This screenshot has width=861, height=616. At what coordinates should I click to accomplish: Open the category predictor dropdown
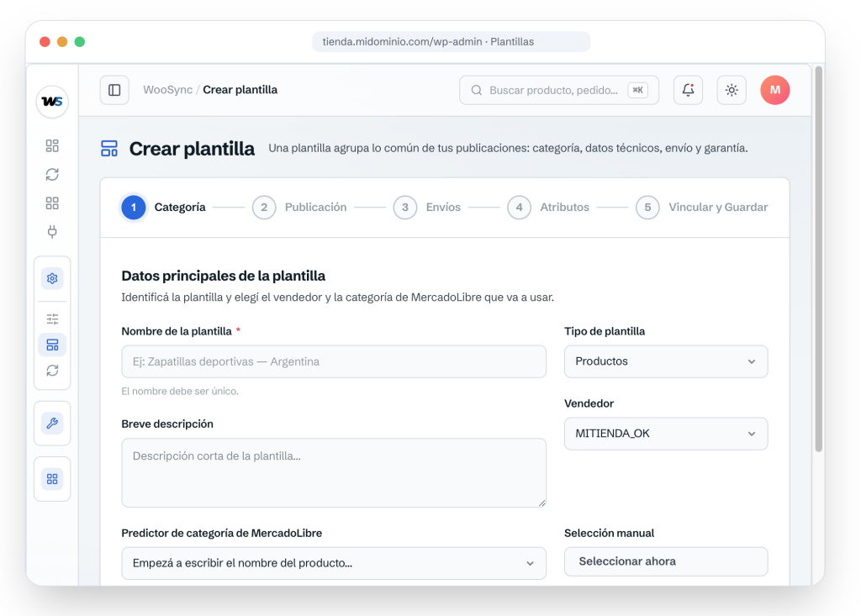coord(334,563)
